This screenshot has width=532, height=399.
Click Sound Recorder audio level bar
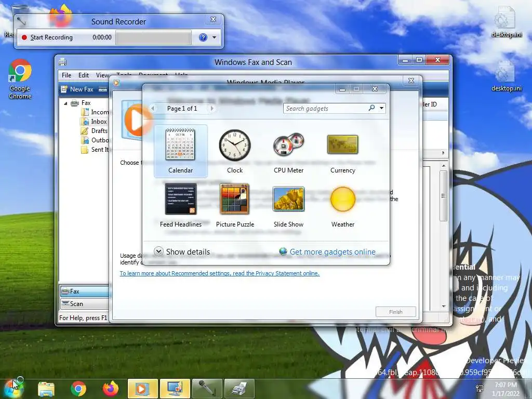(x=153, y=37)
